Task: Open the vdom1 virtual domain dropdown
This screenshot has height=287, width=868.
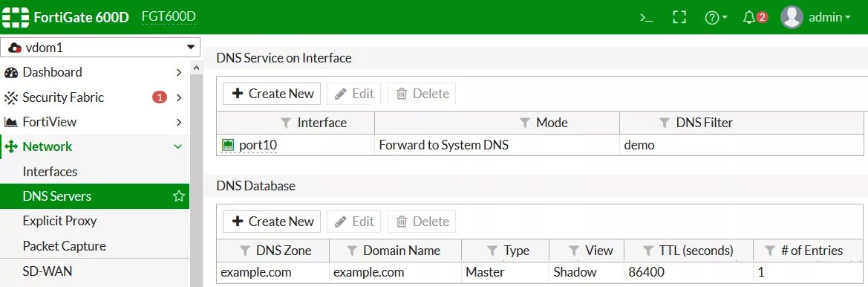Action: click(x=100, y=48)
